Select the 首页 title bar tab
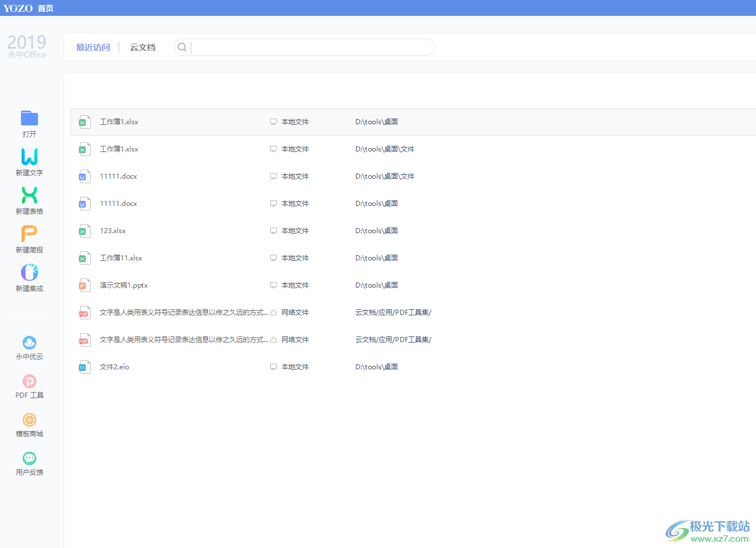 pyautogui.click(x=45, y=8)
